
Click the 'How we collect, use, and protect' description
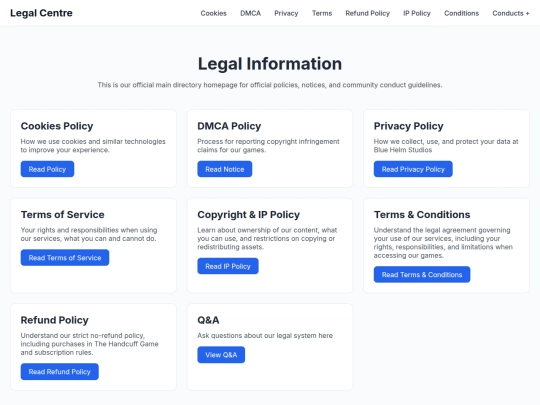click(446, 146)
